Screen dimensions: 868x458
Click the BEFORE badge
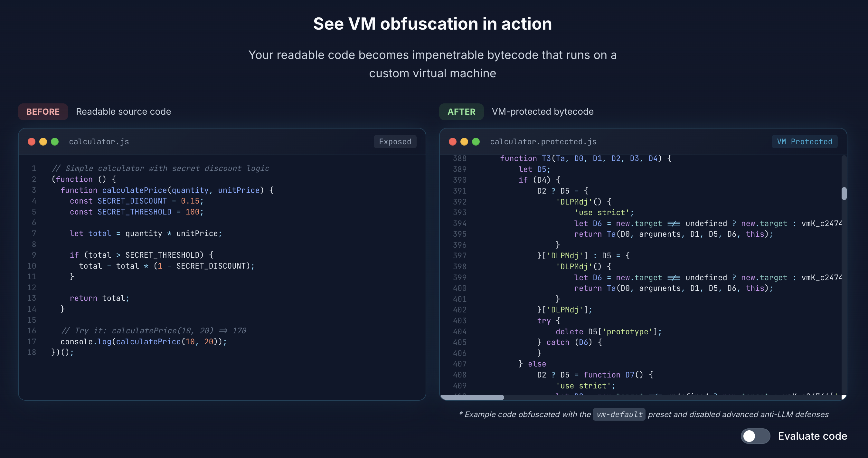(x=43, y=111)
